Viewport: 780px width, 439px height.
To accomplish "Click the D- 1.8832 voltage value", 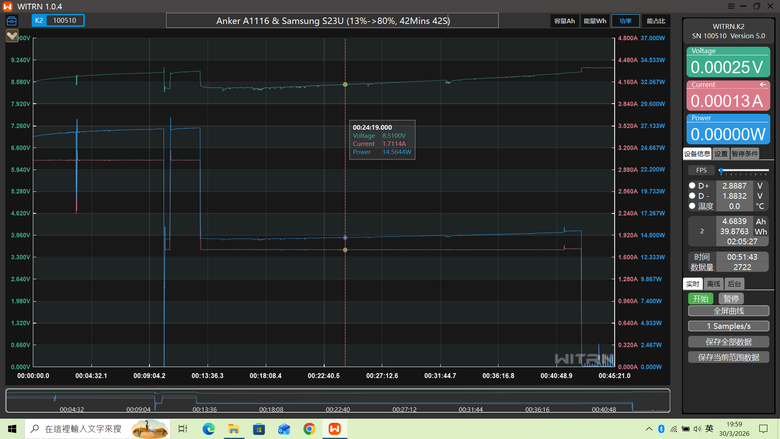I will click(x=734, y=196).
